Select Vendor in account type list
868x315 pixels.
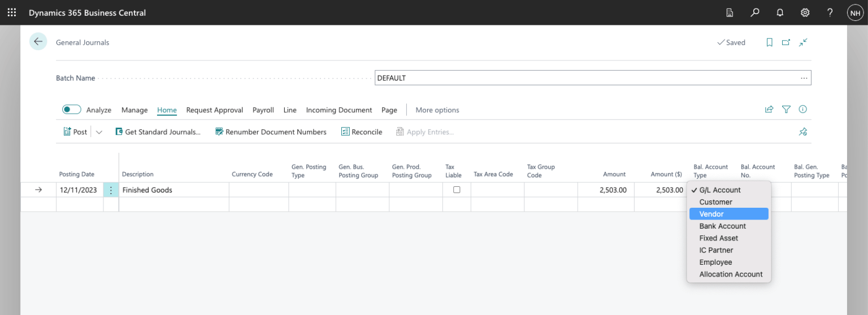pyautogui.click(x=728, y=214)
